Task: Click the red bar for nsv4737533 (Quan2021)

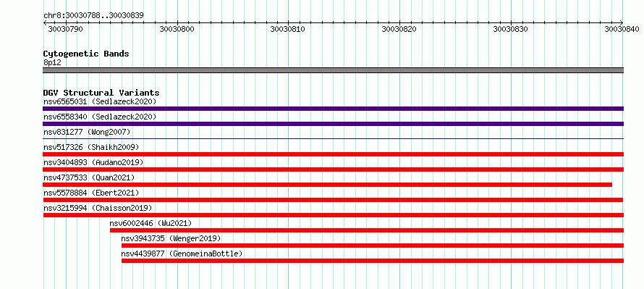Action: 327,185
